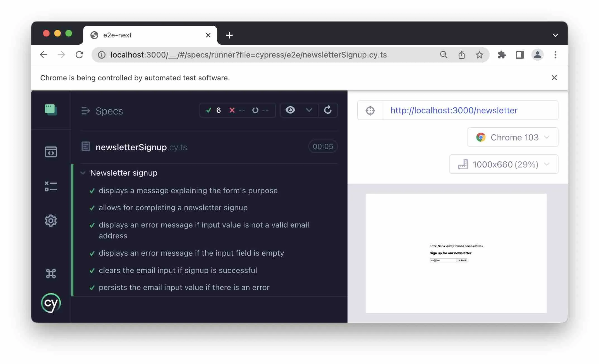The height and width of the screenshot is (364, 599).
Task: Toggle the test watch mode eye icon
Action: 290,110
